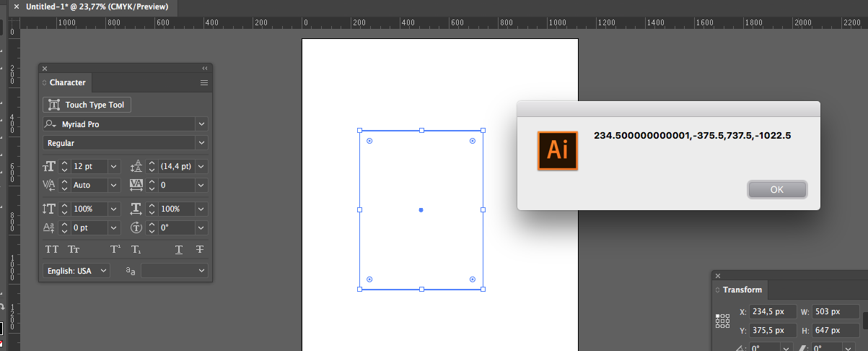
Task: Click the tracking stepper arrows
Action: click(152, 185)
